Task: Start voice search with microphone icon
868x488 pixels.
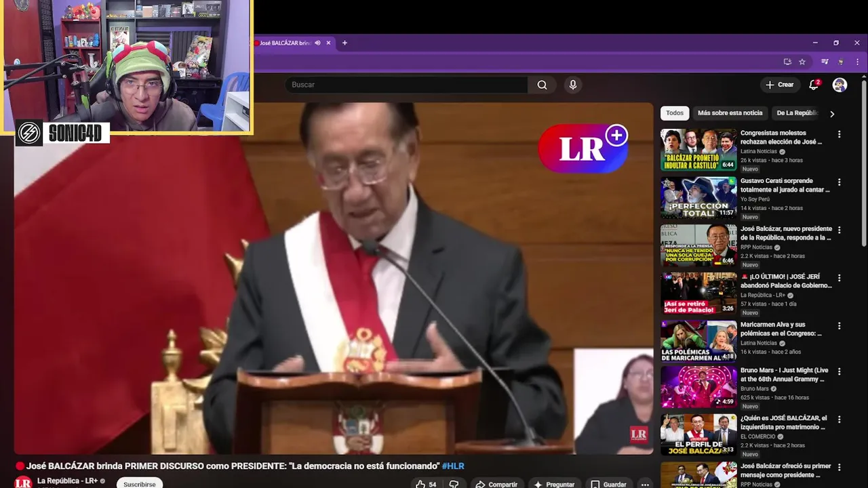Action: click(573, 85)
